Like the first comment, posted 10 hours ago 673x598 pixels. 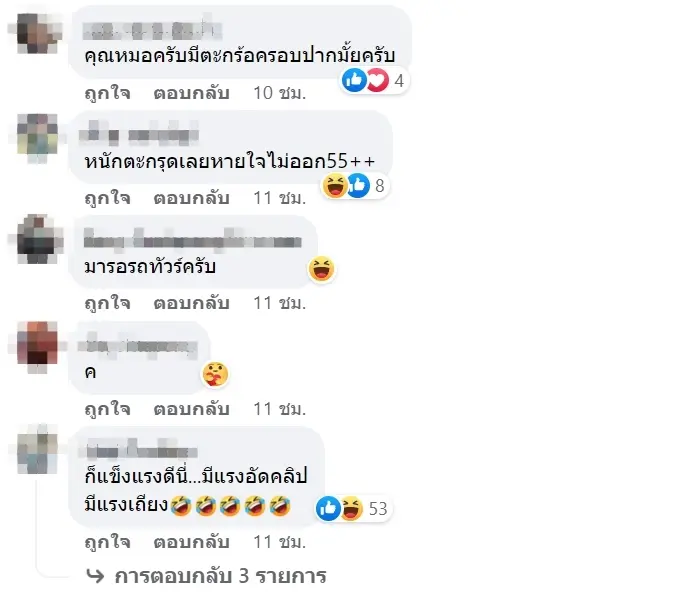(x=107, y=93)
